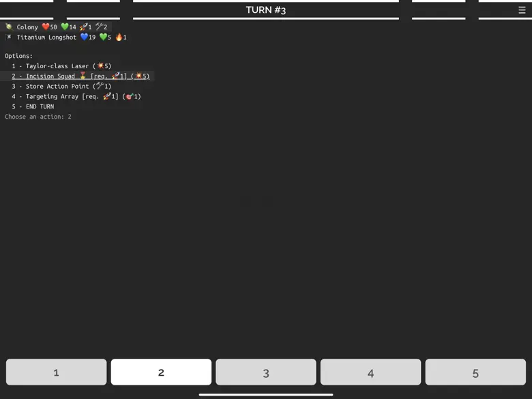Click the Colony rocket icon
Screen dimensions: 532x399
click(84, 27)
